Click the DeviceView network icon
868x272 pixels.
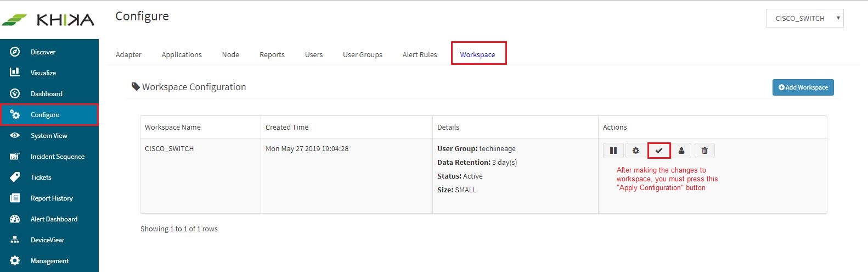[15, 240]
